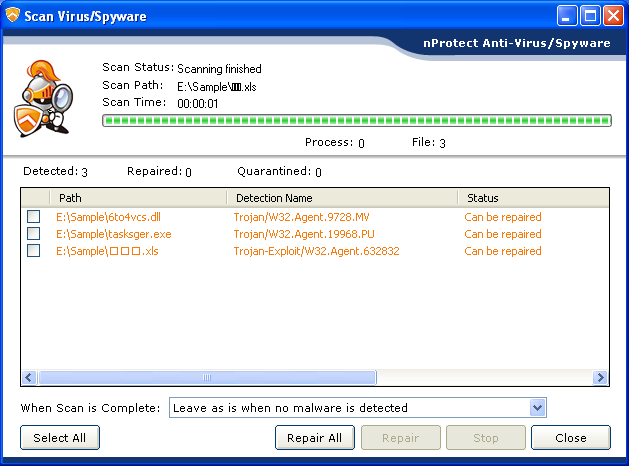Viewport: 629px width, 466px height.
Task: Click 'Can be repaired' status for tasksger.exe
Action: coord(503,234)
